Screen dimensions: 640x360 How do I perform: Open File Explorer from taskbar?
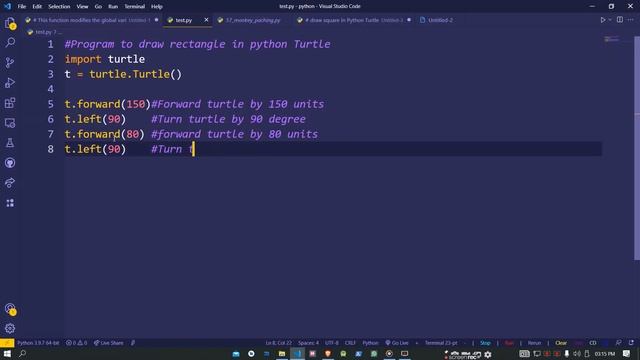coord(282,353)
